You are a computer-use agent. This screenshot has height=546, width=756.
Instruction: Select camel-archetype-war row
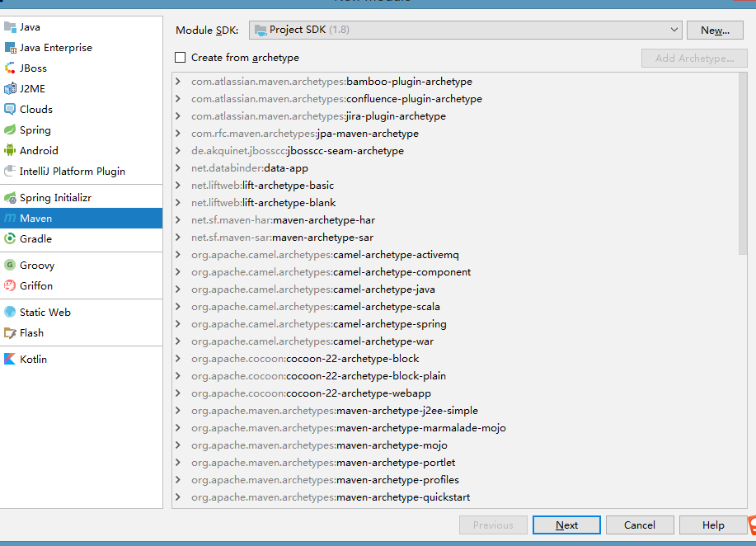pyautogui.click(x=454, y=341)
